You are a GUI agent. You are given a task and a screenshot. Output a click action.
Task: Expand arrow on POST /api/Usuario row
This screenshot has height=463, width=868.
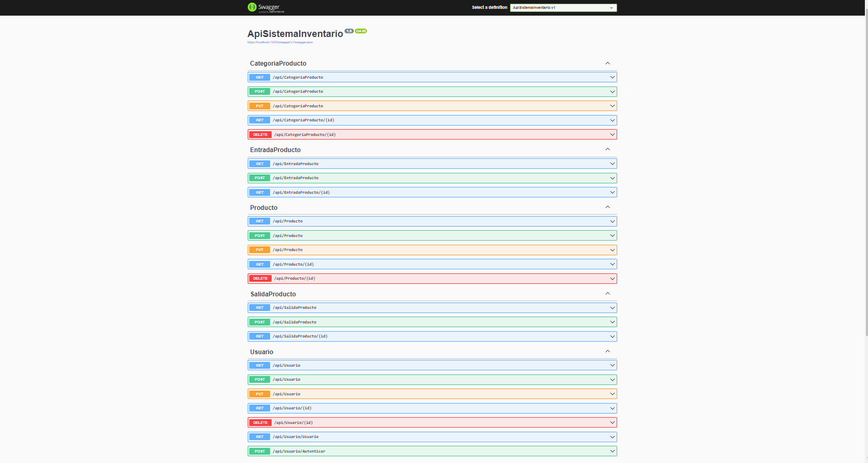(612, 380)
